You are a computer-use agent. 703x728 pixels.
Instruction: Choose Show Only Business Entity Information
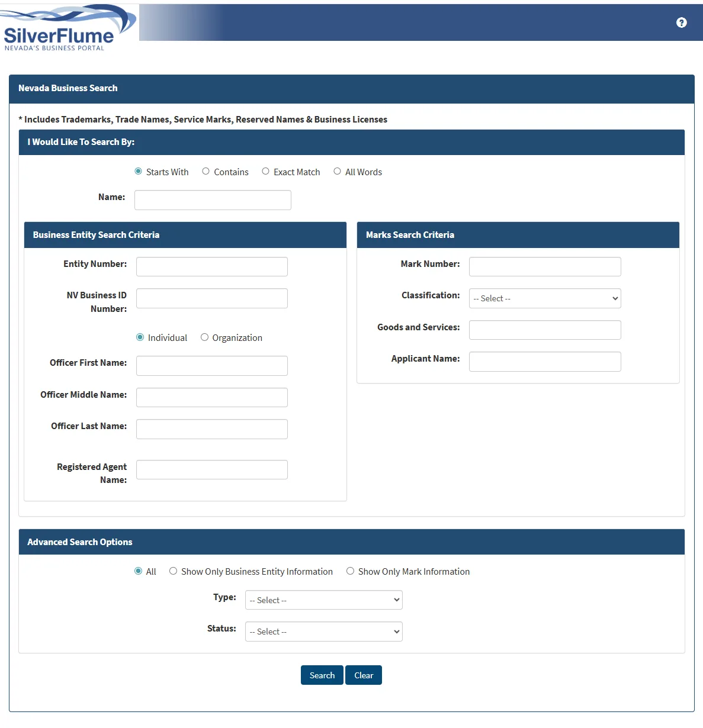click(173, 571)
